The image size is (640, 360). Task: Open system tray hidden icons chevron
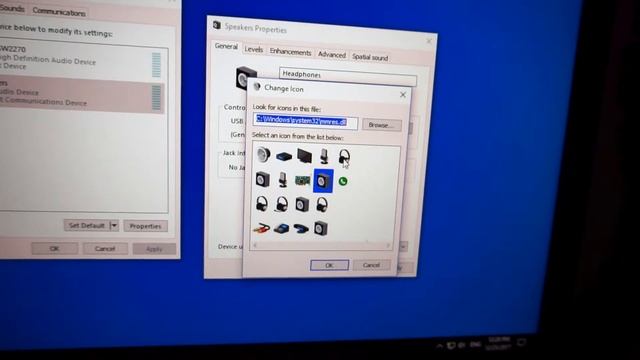pos(439,346)
